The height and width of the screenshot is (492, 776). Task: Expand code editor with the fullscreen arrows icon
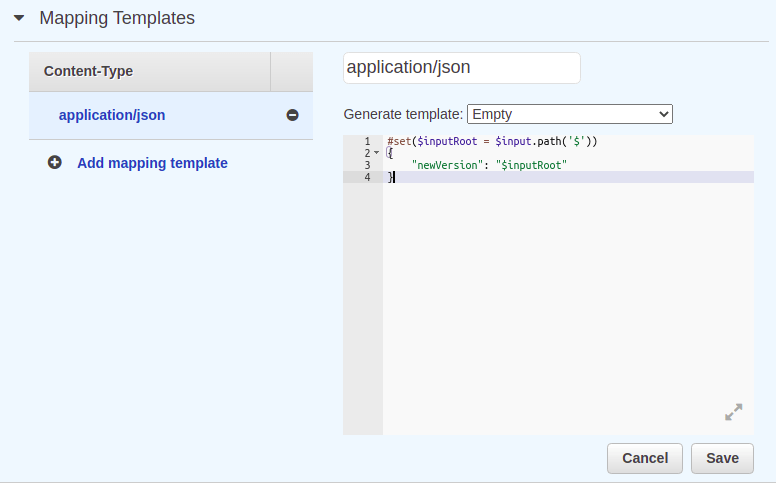coord(733,412)
